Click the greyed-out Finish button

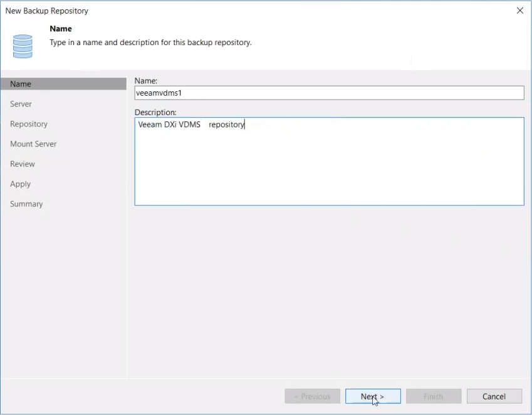[433, 396]
